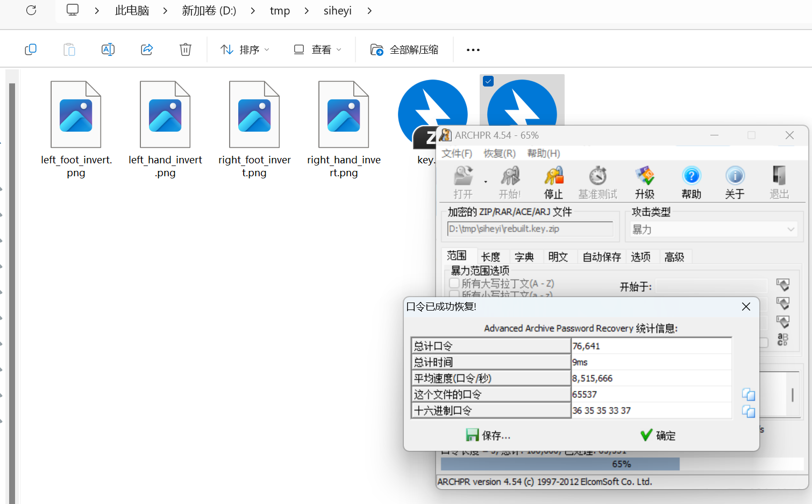Click the This PC monitor icon in breadcrumb
This screenshot has width=812, height=504.
(x=73, y=10)
